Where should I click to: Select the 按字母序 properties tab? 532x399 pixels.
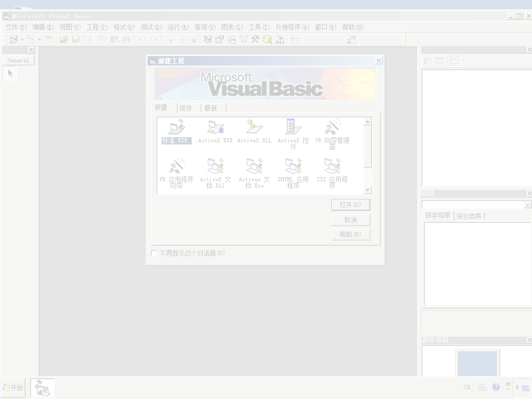tap(437, 216)
